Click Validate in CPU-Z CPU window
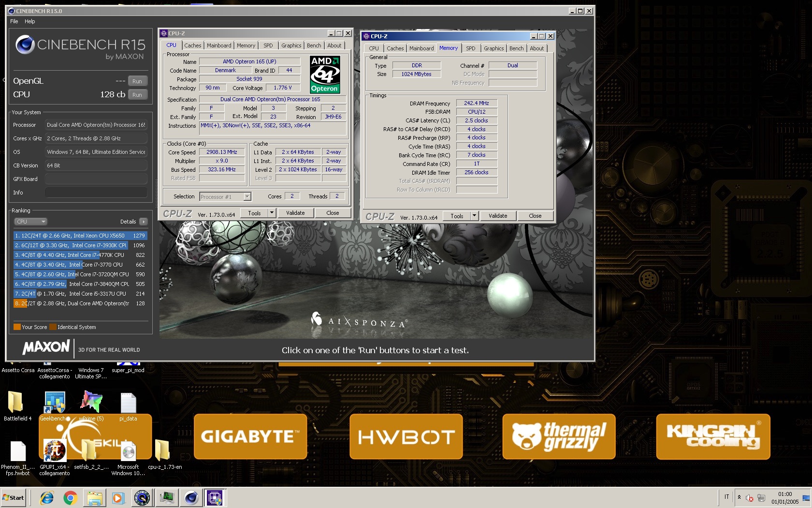 click(x=295, y=213)
